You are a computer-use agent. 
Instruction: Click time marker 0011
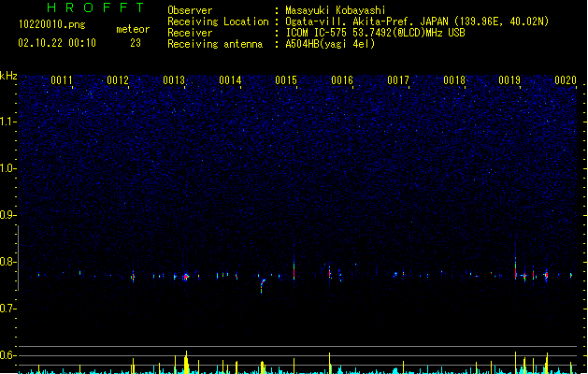[x=62, y=80]
